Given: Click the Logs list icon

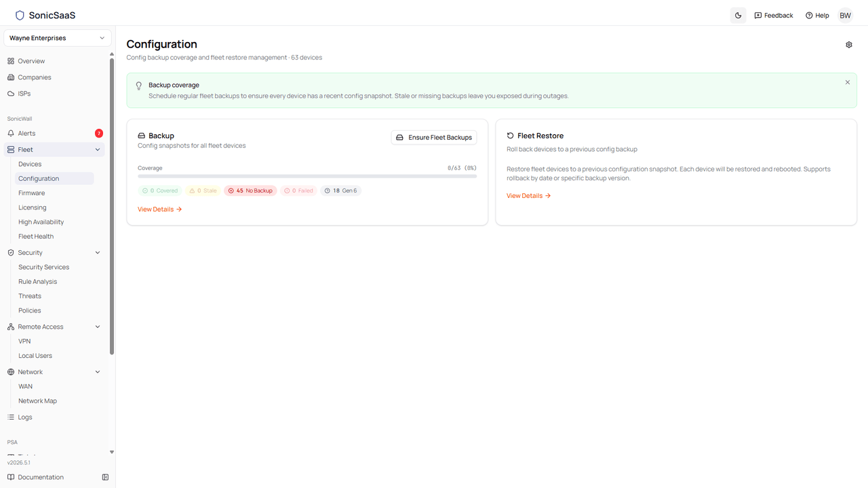Looking at the screenshot, I should [x=11, y=418].
